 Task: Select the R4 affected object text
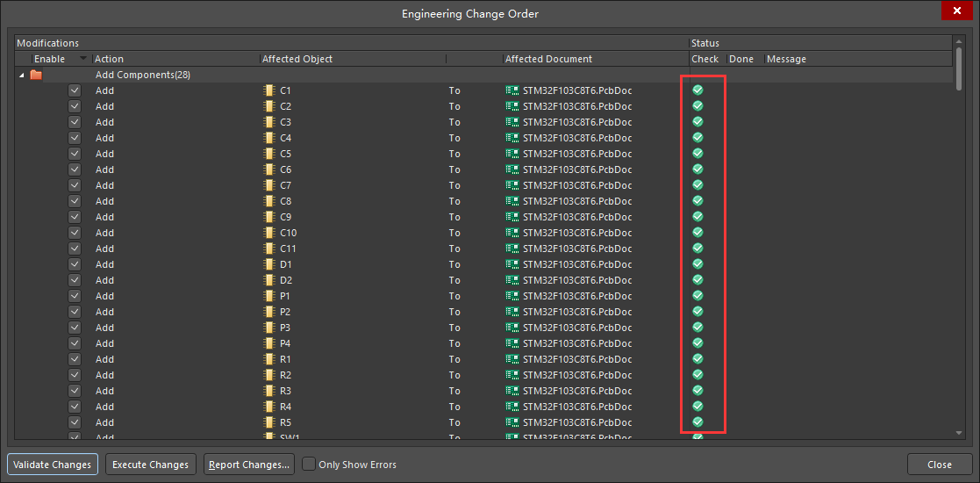[285, 407]
